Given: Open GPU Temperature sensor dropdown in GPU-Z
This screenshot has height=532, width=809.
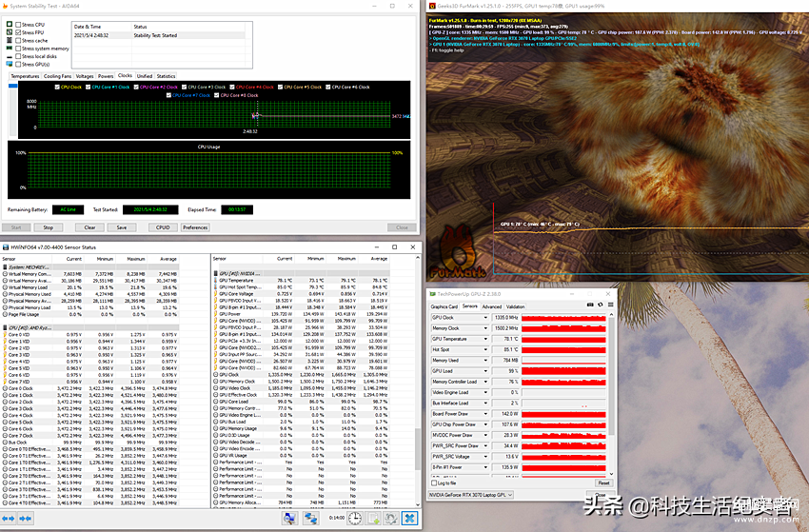Looking at the screenshot, I should coord(485,339).
